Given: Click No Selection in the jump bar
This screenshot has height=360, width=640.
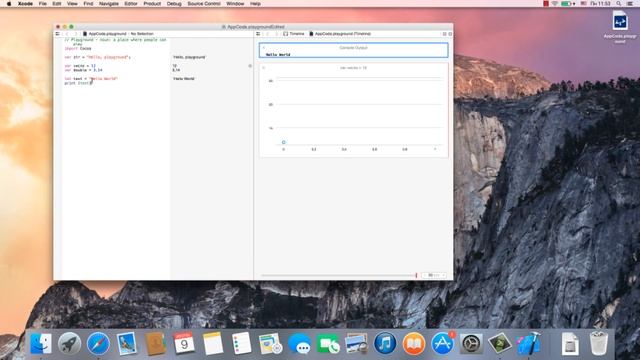Looking at the screenshot, I should [x=142, y=34].
